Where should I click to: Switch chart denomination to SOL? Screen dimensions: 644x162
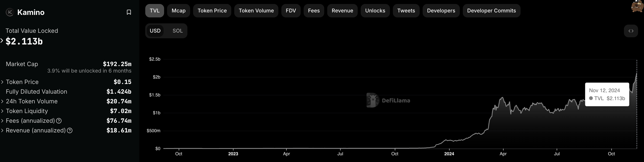click(177, 31)
